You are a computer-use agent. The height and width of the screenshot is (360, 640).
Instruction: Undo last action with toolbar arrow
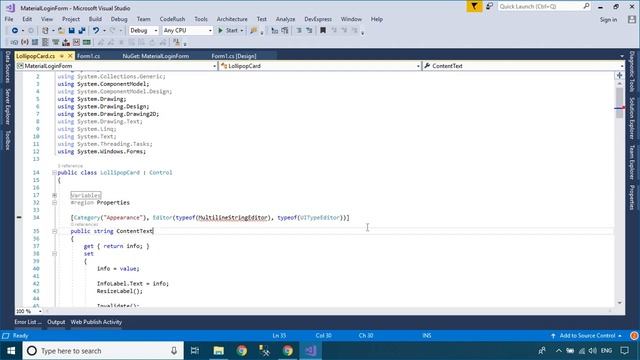[x=96, y=31]
